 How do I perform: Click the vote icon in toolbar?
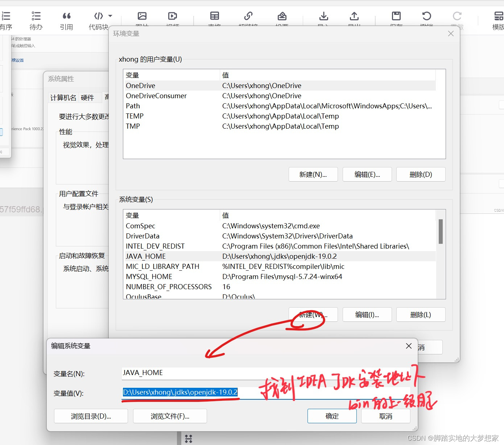tap(282, 16)
